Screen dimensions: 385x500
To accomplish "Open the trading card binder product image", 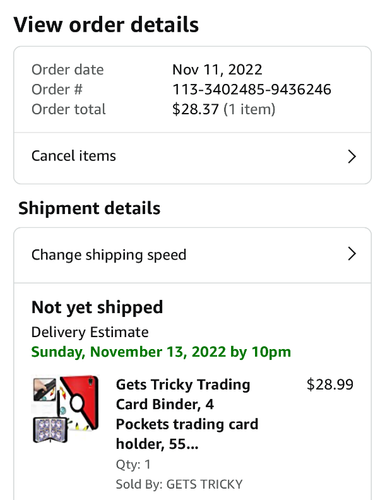I will tap(66, 409).
